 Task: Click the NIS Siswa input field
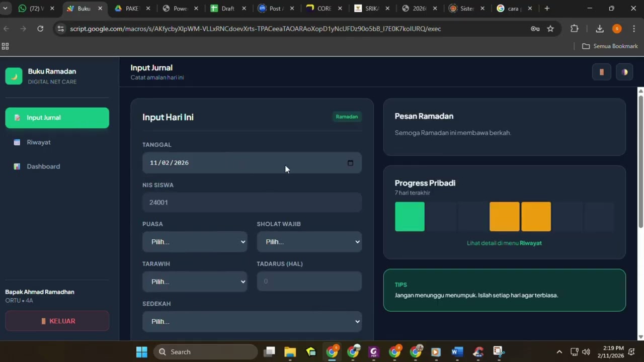click(x=252, y=202)
